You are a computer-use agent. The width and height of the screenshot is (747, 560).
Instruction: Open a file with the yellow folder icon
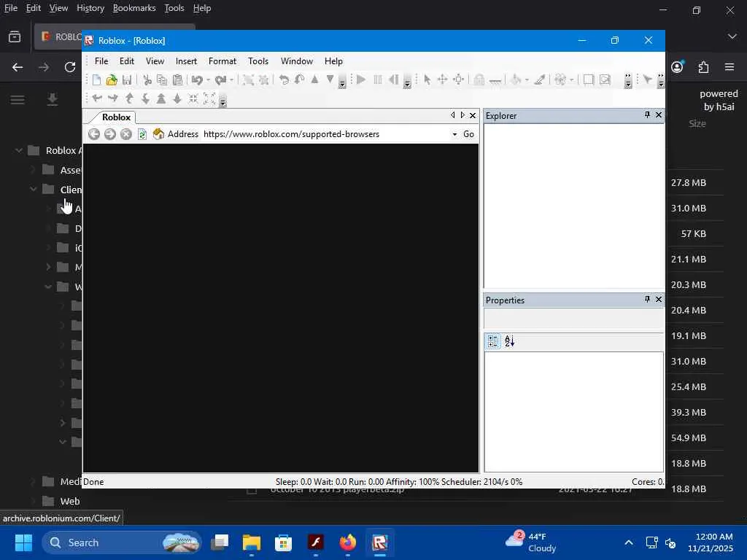click(112, 80)
